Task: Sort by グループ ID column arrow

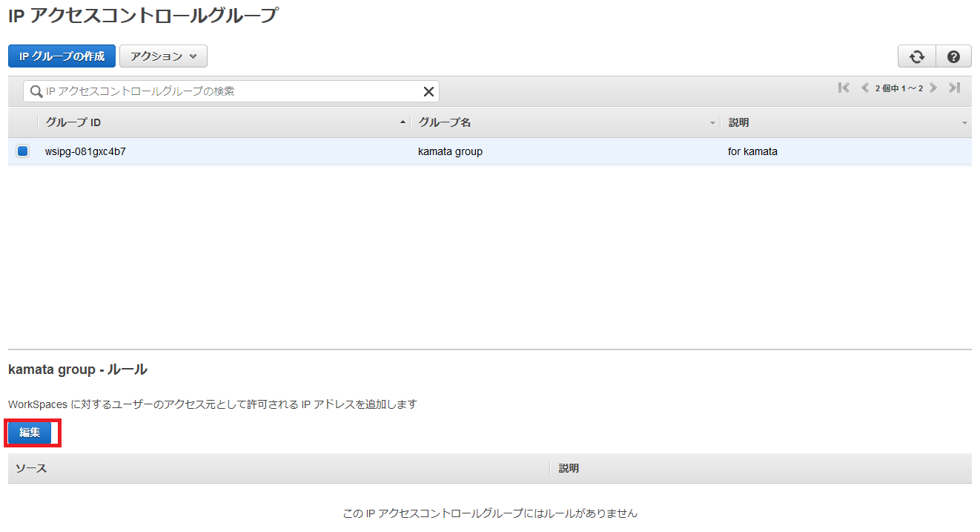Action: [x=403, y=122]
